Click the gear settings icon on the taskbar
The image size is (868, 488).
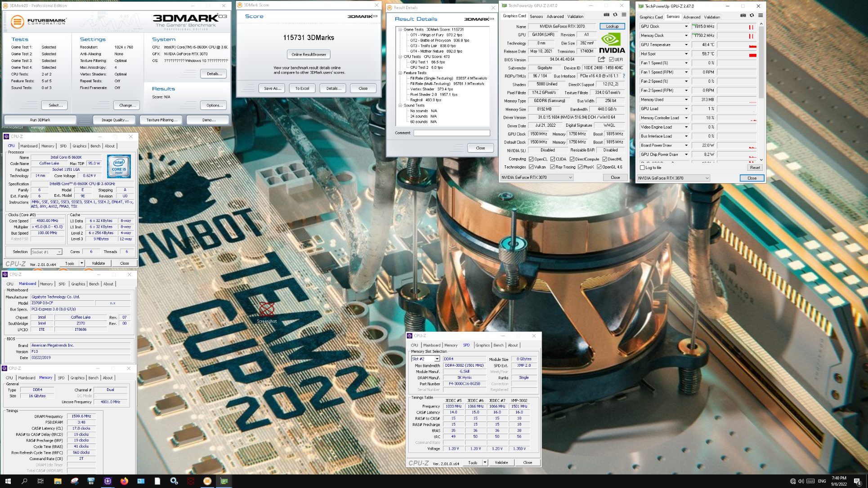pos(174,481)
